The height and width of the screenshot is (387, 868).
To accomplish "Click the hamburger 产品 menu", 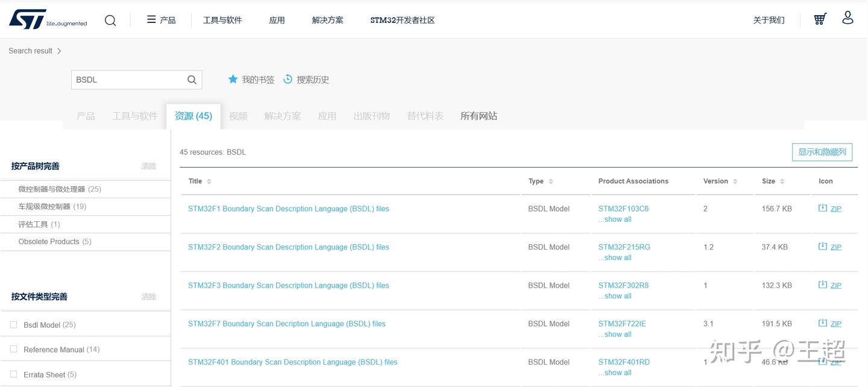I will point(161,20).
